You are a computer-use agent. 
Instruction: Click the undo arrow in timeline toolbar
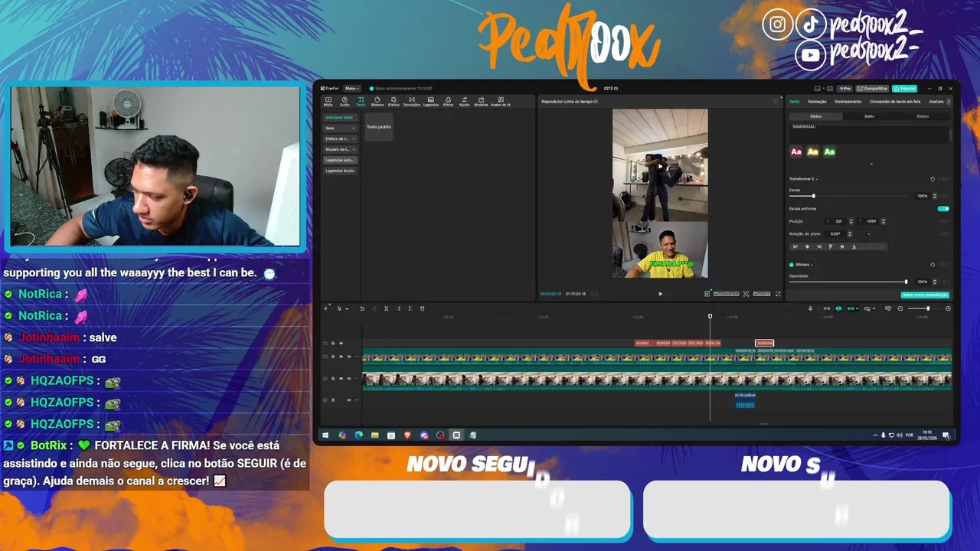coord(362,308)
